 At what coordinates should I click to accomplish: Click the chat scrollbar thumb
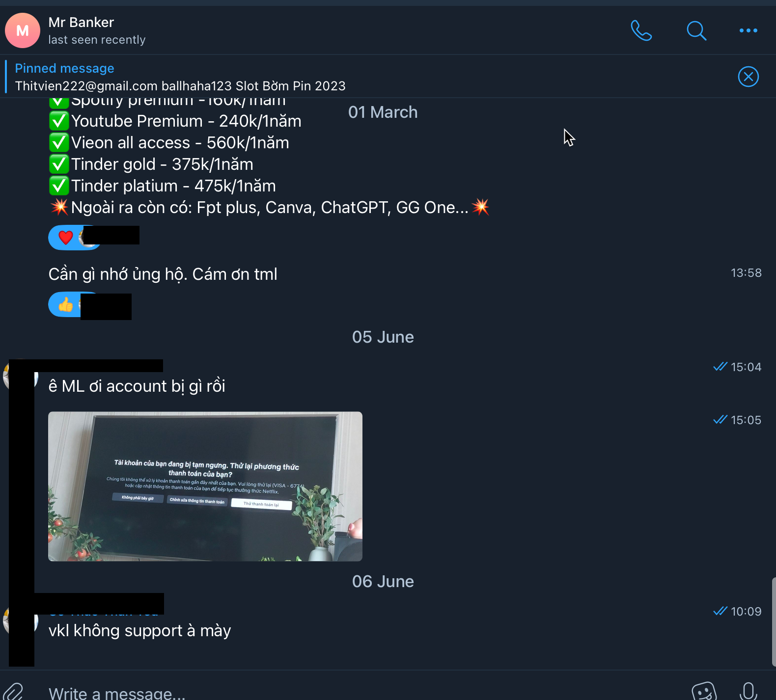774,621
